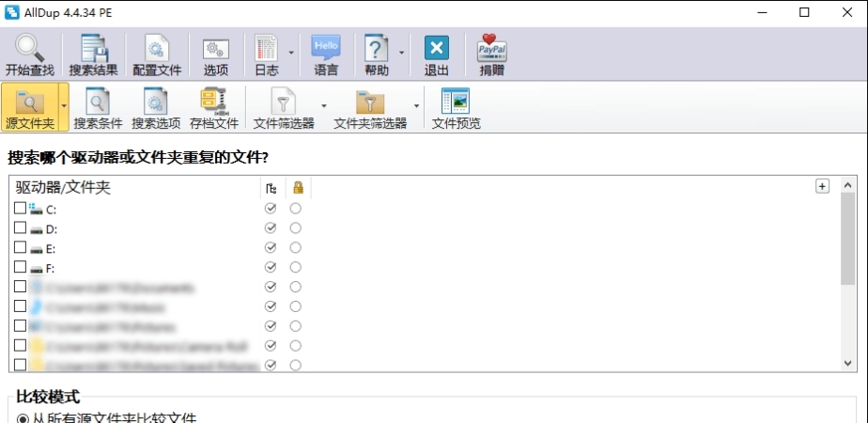Check the Music folder row checkbox
Image resolution: width=868 pixels, height=423 pixels.
pyautogui.click(x=20, y=305)
